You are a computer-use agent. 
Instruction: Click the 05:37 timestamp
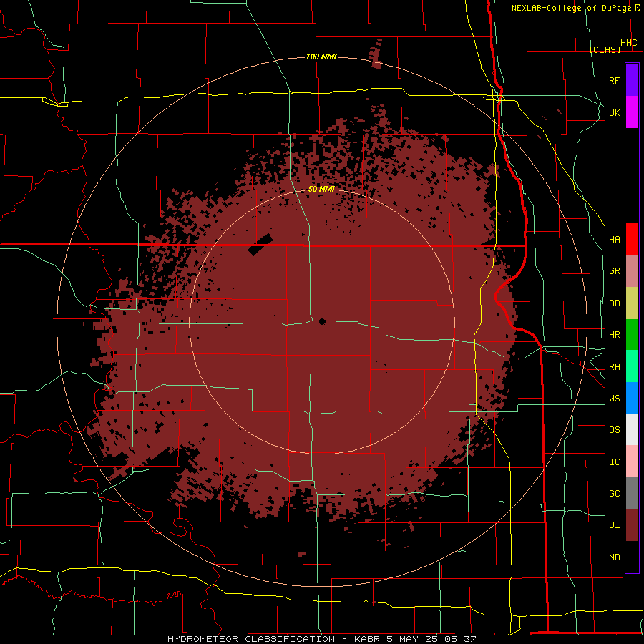point(462,639)
